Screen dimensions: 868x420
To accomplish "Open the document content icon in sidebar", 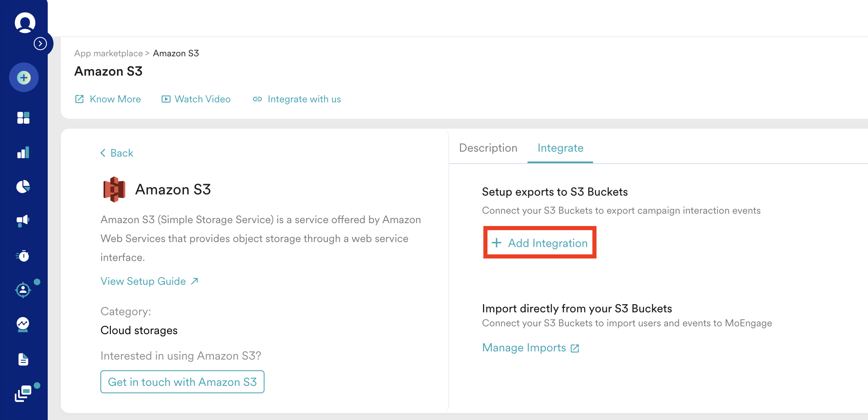I will [23, 359].
